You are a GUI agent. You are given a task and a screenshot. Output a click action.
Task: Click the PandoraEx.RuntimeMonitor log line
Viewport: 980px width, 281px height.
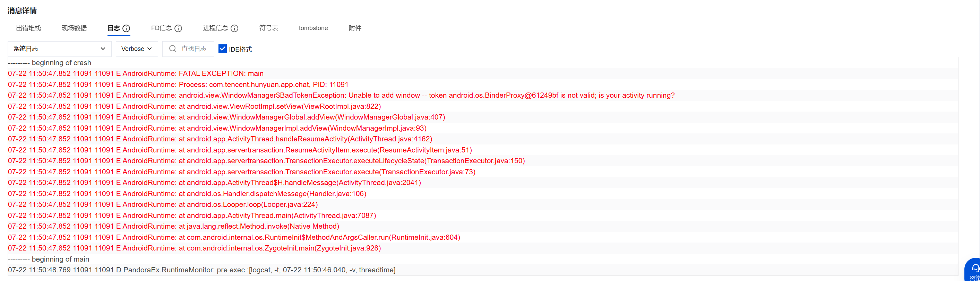point(201,270)
